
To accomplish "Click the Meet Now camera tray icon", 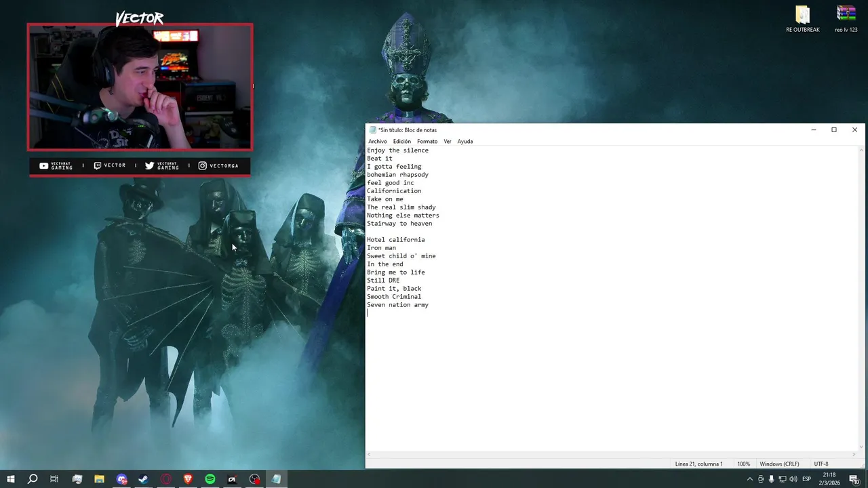I will coord(760,479).
